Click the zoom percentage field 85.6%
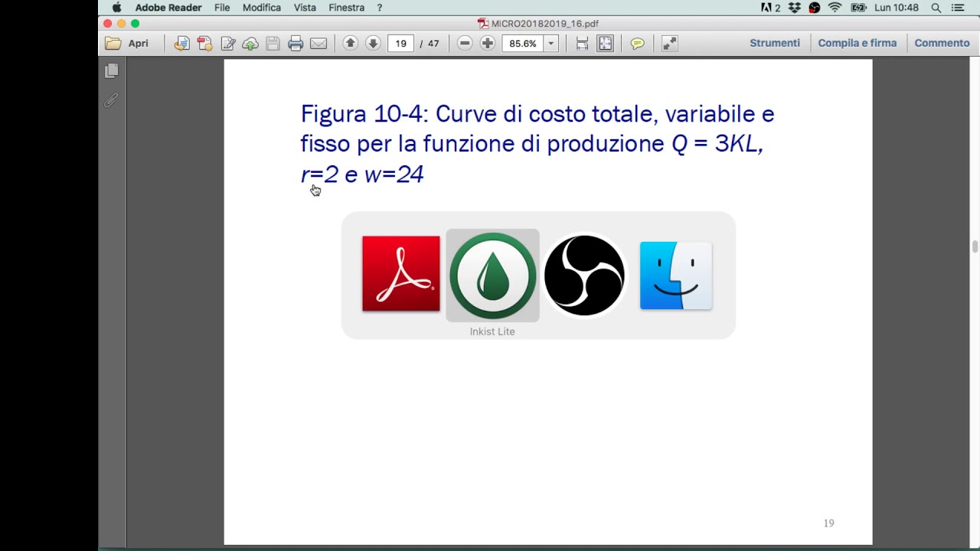Screen dimensions: 980x551 coord(522,44)
